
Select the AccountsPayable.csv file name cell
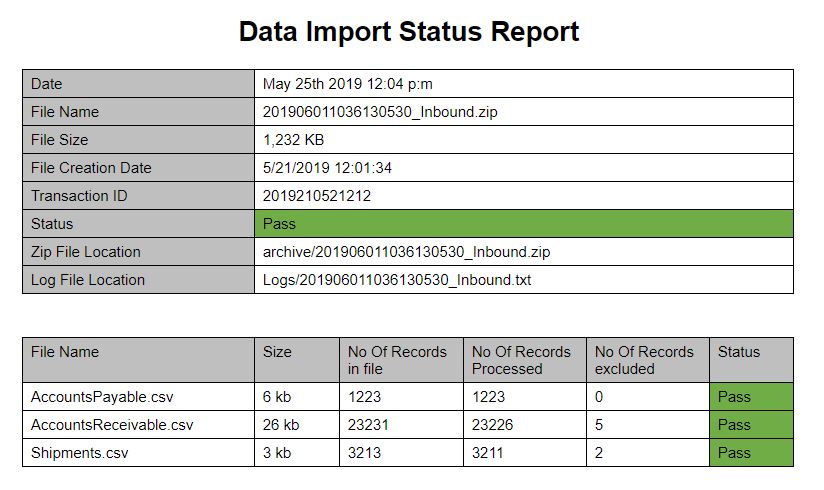138,396
